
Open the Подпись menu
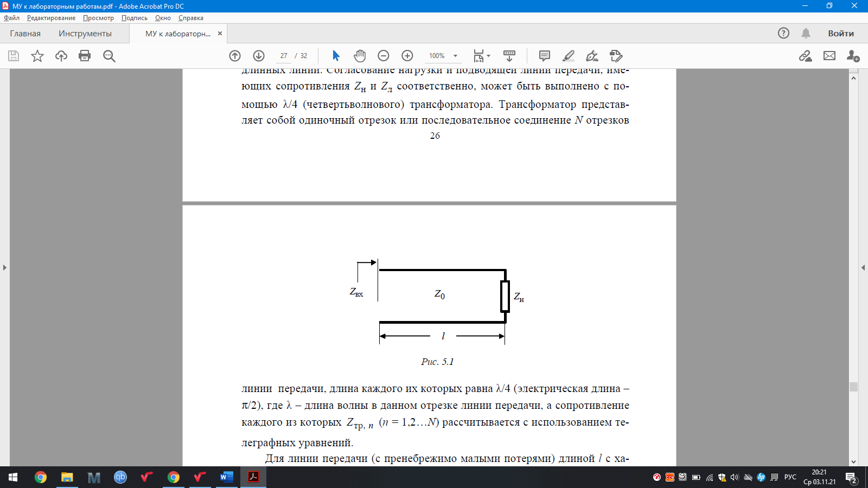(135, 18)
